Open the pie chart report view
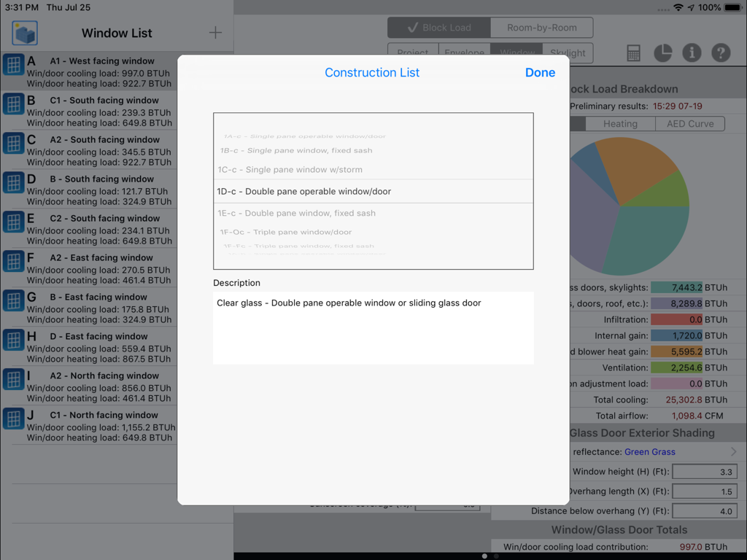Viewport: 747px width, 560px height. [x=662, y=52]
